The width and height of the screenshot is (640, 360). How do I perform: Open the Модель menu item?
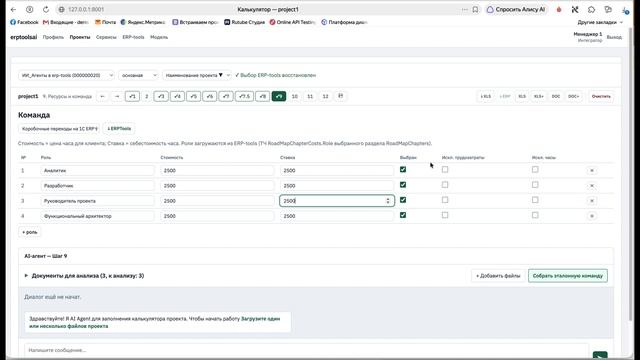159,37
